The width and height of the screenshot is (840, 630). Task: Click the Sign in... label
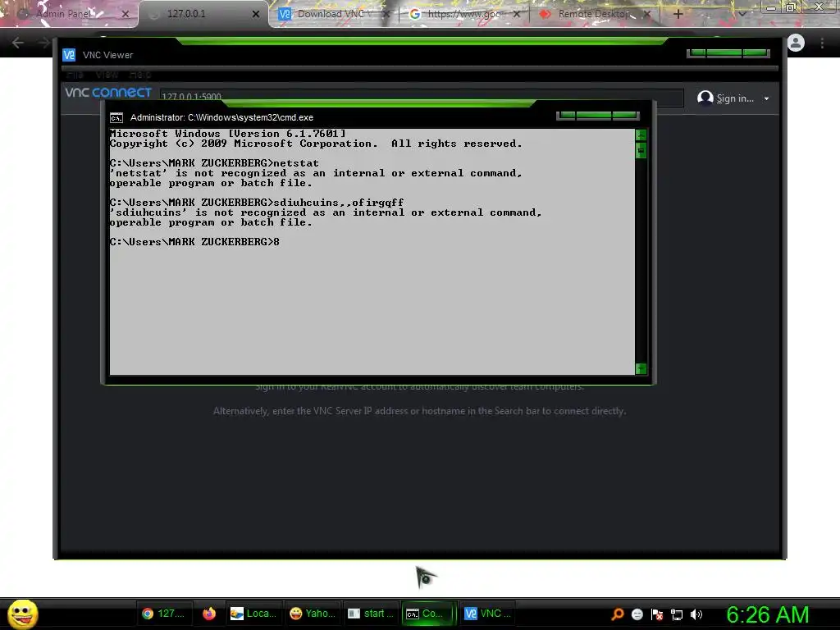coord(735,98)
